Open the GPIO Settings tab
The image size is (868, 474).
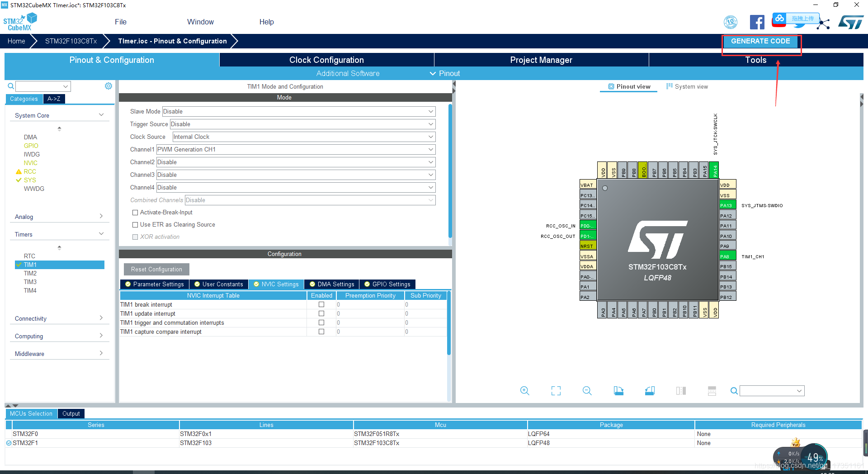tap(387, 284)
